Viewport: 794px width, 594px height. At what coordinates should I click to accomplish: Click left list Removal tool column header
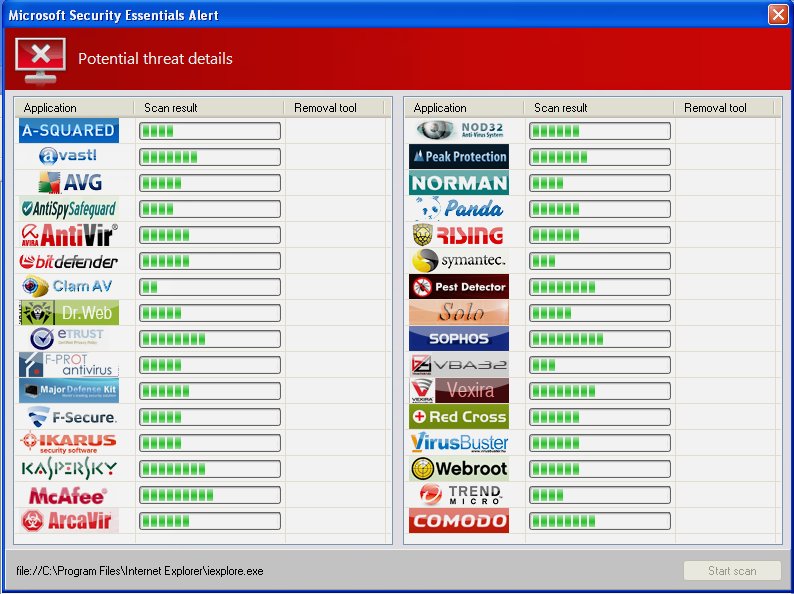coord(334,108)
